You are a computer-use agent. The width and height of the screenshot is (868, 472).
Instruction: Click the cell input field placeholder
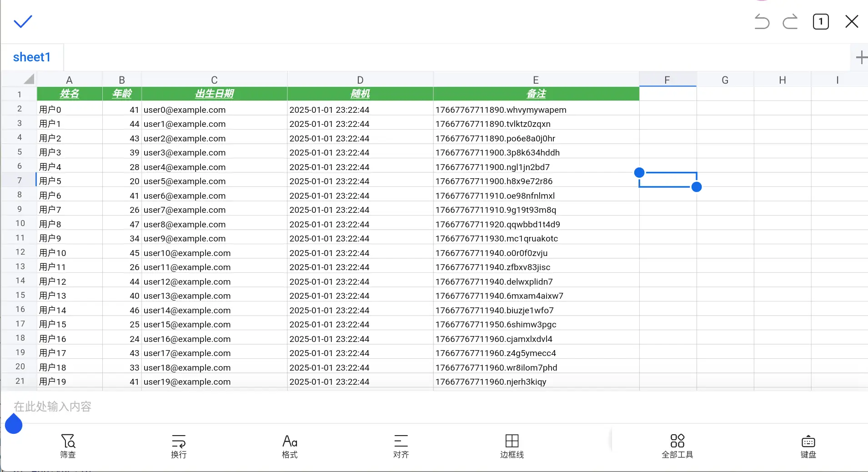click(x=52, y=407)
